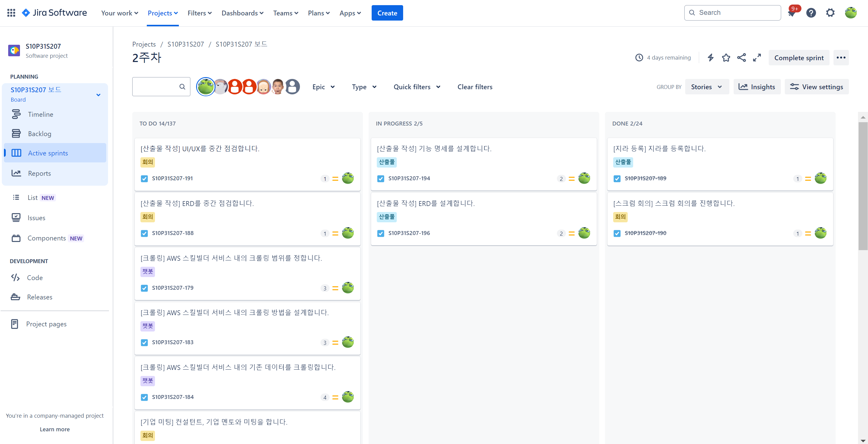This screenshot has height=444, width=868.
Task: Click task type checkbox on S10P31S207-191
Action: pos(144,178)
